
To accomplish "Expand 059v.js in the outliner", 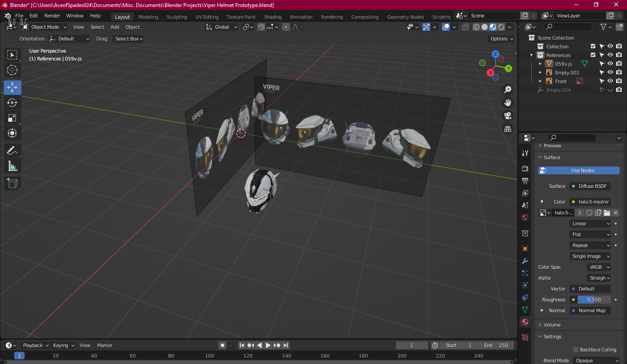I will (x=540, y=64).
